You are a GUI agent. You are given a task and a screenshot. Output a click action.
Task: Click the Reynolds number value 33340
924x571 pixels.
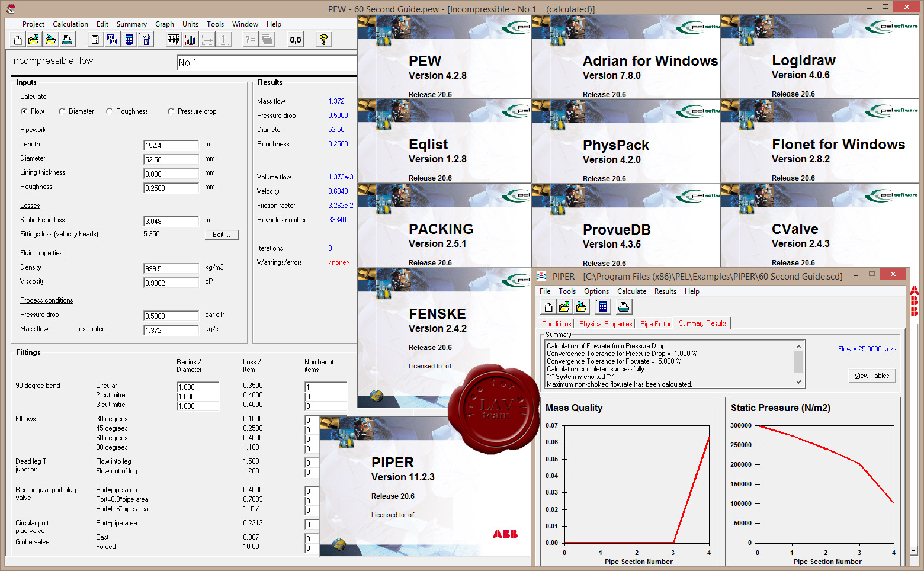click(x=337, y=220)
